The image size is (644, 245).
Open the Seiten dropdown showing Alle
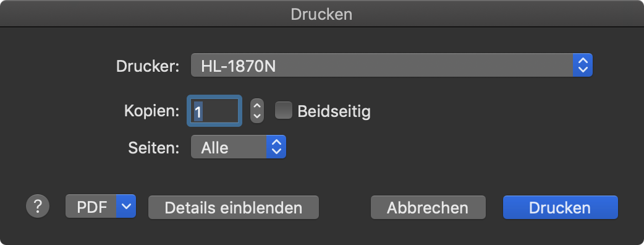[238, 147]
